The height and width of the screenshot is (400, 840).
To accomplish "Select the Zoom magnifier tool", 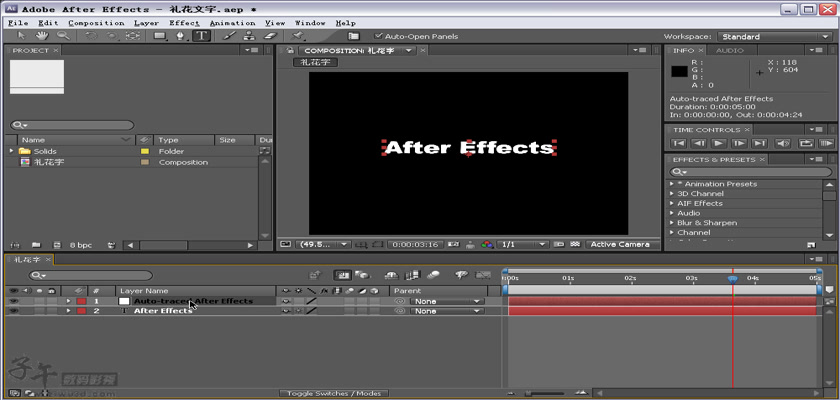I will tap(63, 36).
